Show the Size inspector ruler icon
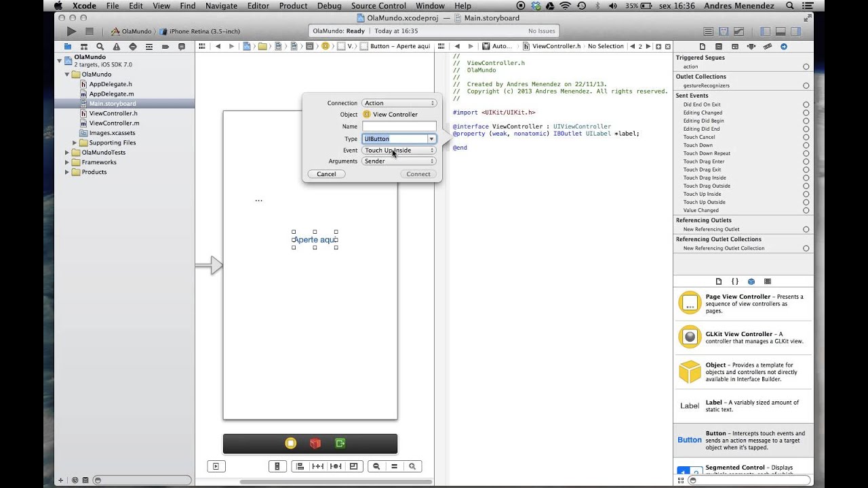Viewport: 868px width, 488px height. [x=768, y=47]
